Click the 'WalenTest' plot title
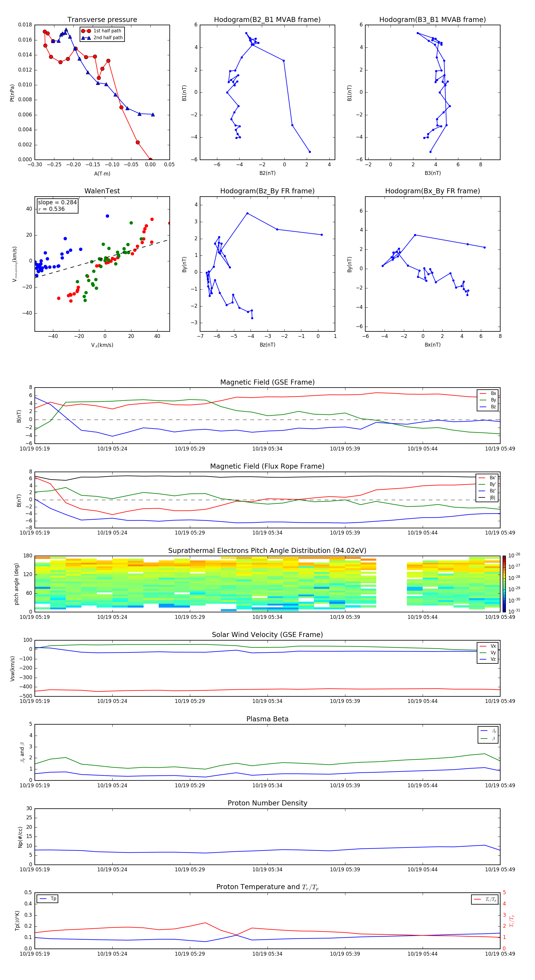The width and height of the screenshot is (535, 980). pos(102,191)
